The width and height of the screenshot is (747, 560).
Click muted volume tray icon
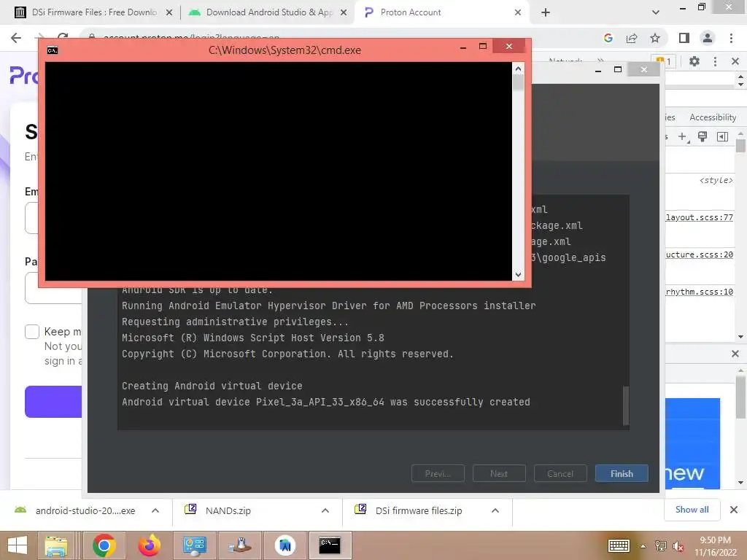pyautogui.click(x=678, y=546)
